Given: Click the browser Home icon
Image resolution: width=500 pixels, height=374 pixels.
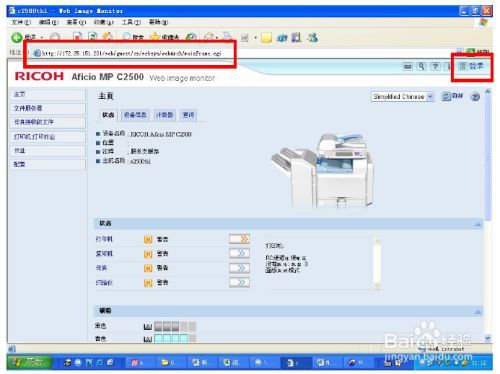Looking at the screenshot, I should [x=107, y=37].
